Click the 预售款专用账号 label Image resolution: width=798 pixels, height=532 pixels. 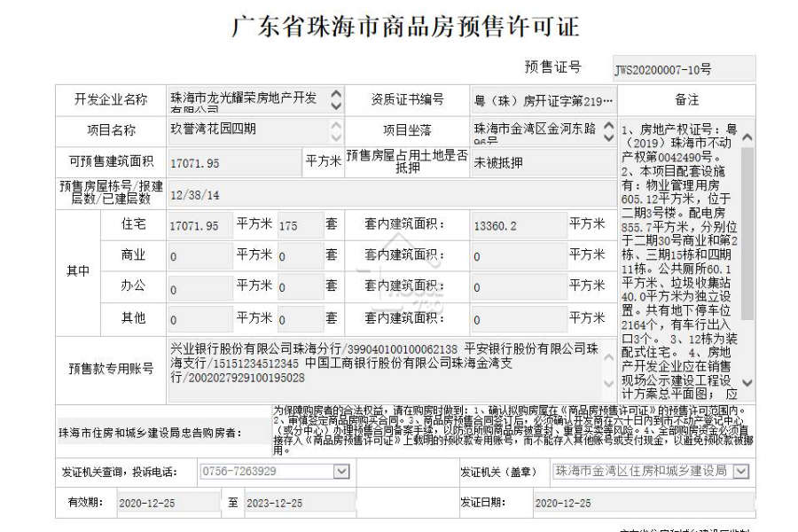tap(111, 369)
